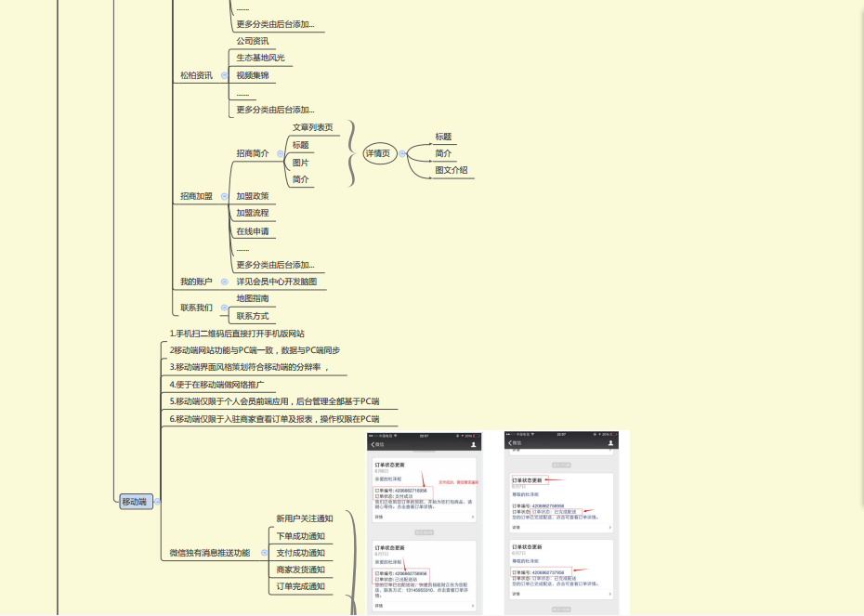Viewport: 864px width, 616px height.
Task: Select the 支付成功通知 topic
Action: pyautogui.click(x=300, y=553)
